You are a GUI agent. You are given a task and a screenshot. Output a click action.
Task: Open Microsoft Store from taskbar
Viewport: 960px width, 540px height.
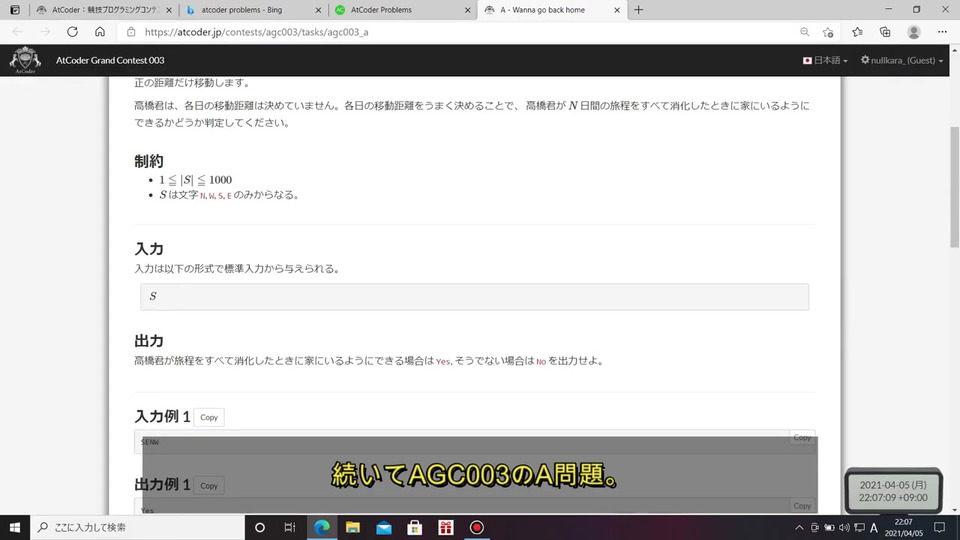coord(414,527)
